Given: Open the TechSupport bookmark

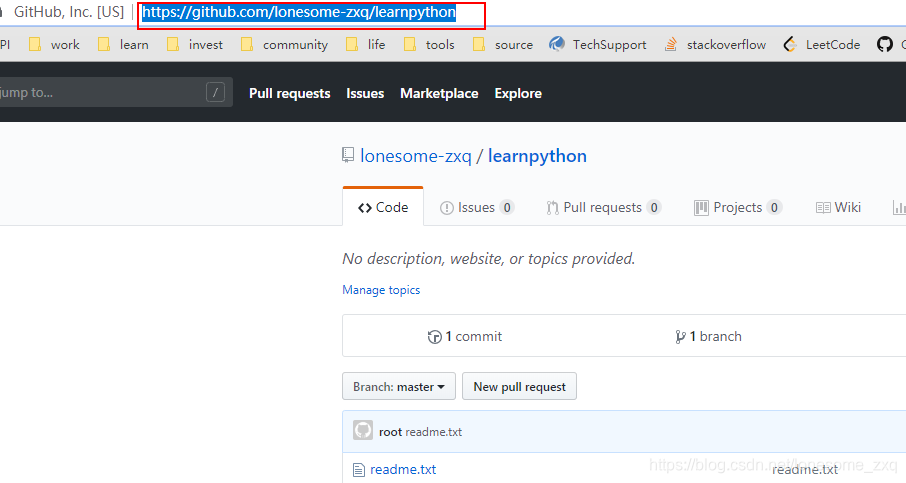Looking at the screenshot, I should (x=597, y=44).
